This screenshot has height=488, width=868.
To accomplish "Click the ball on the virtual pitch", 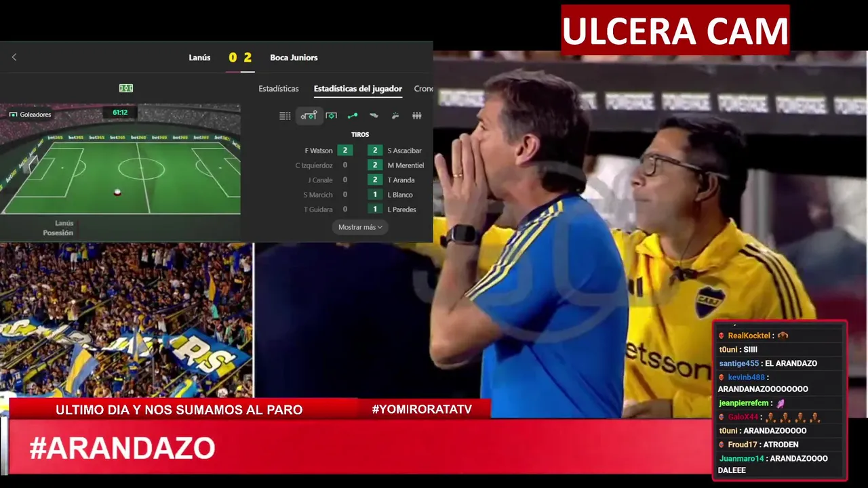I will point(117,192).
